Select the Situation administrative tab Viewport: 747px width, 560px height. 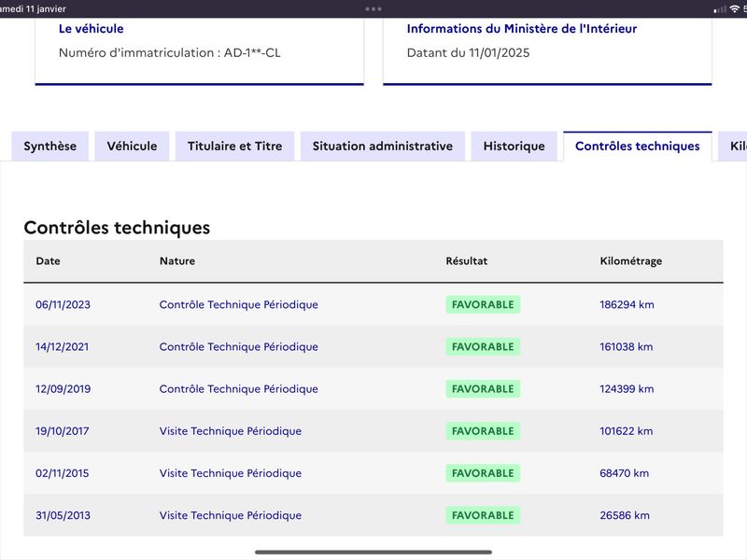click(x=383, y=147)
